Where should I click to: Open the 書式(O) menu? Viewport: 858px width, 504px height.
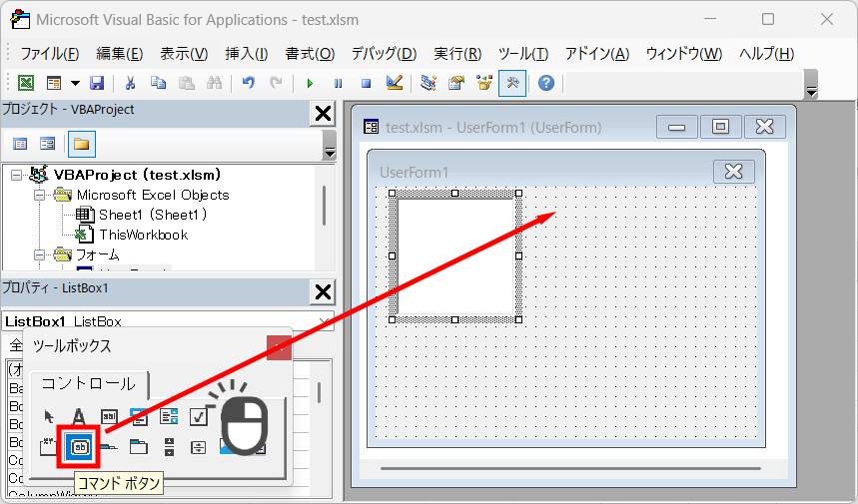click(x=310, y=54)
